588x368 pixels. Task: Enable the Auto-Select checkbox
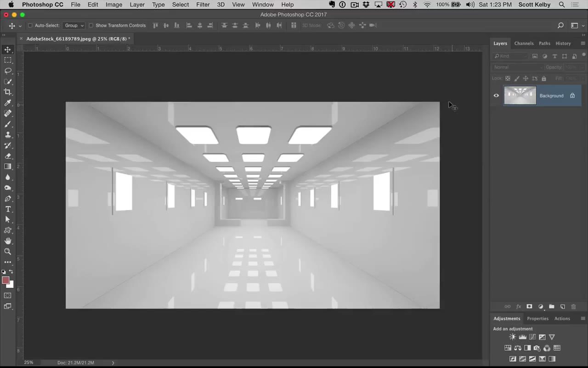point(30,25)
